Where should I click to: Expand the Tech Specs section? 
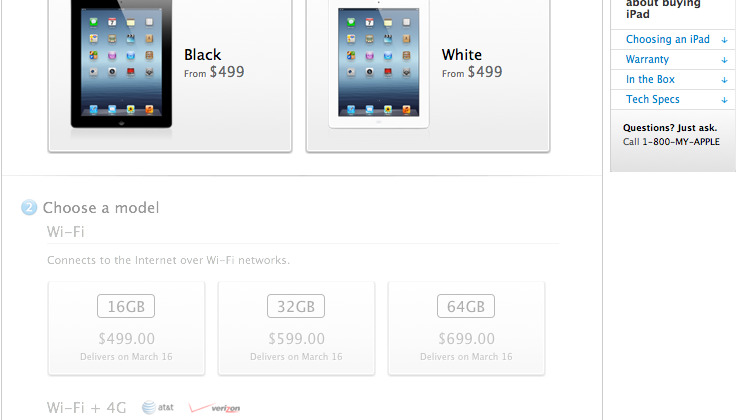point(673,100)
